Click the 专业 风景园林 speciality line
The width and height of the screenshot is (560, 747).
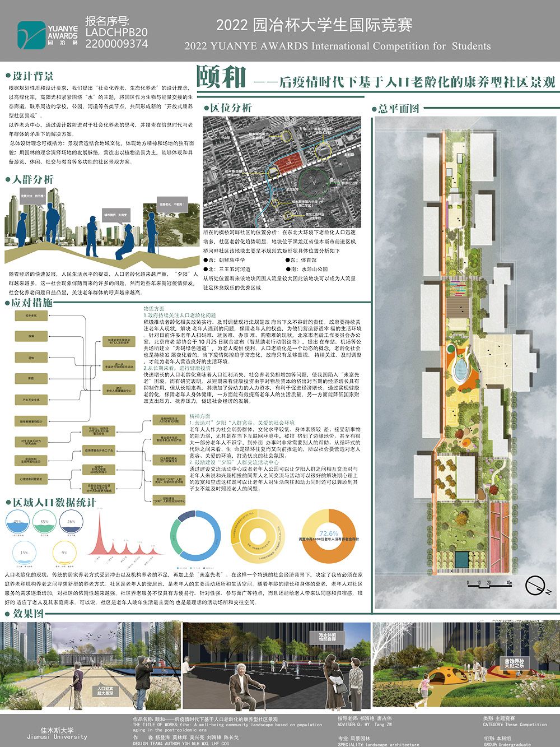354,739
